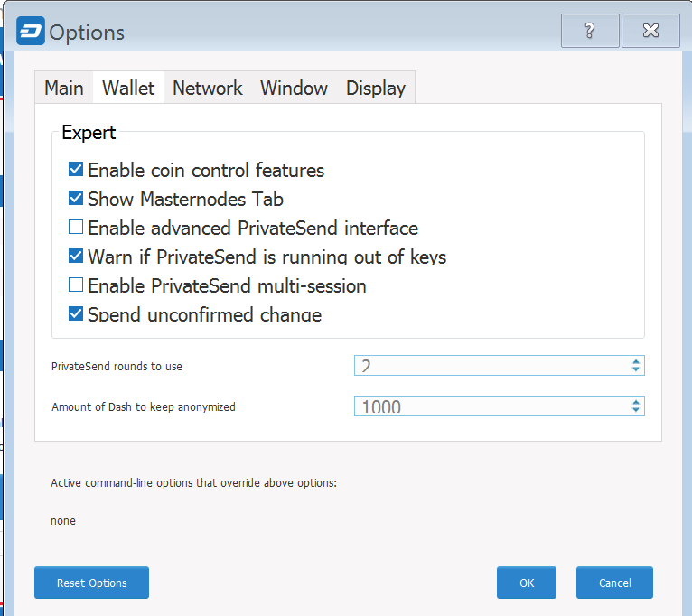Click the question mark help button

[590, 31]
